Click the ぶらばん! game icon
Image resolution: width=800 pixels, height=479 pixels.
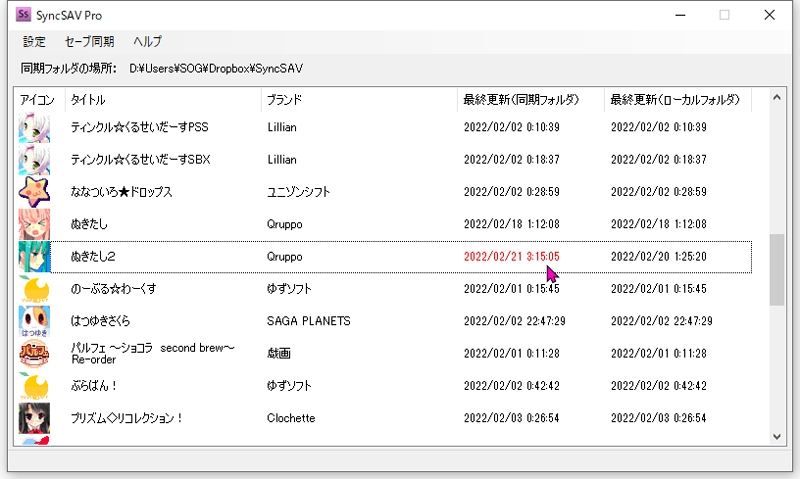[x=34, y=386]
